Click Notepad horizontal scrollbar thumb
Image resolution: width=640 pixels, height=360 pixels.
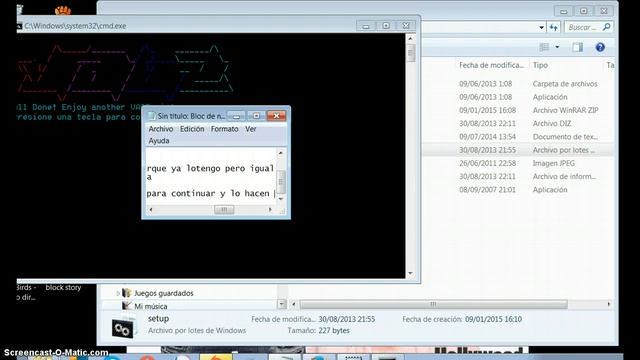pyautogui.click(x=224, y=210)
